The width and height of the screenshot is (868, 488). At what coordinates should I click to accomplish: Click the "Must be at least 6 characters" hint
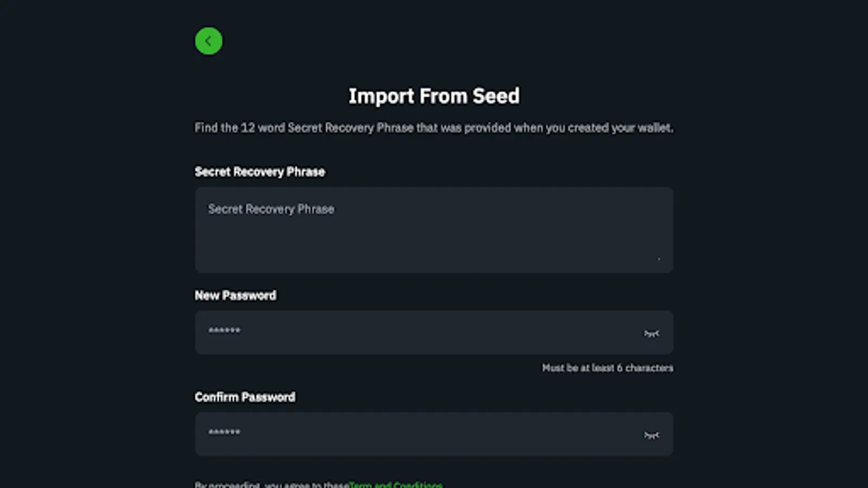pyautogui.click(x=608, y=368)
